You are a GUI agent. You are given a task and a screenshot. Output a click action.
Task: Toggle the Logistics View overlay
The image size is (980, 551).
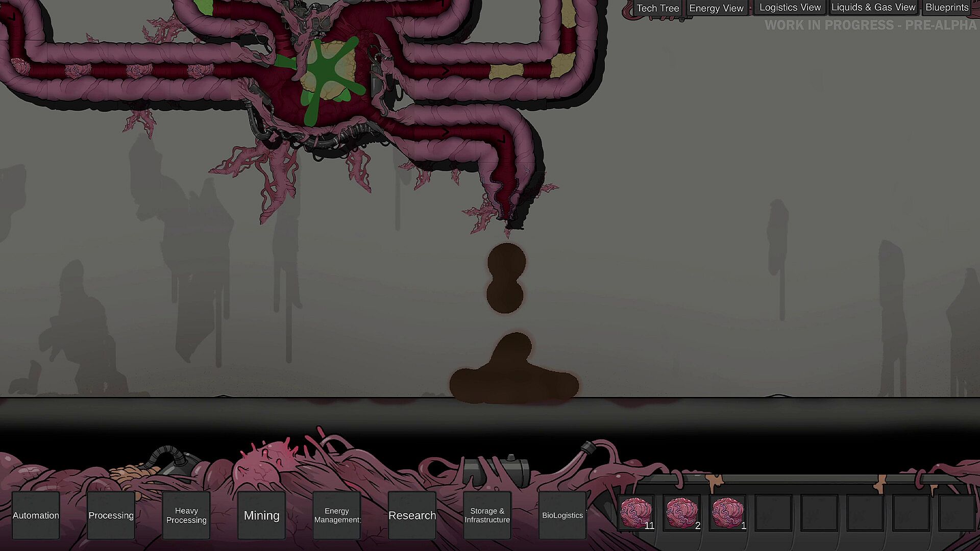pyautogui.click(x=790, y=8)
